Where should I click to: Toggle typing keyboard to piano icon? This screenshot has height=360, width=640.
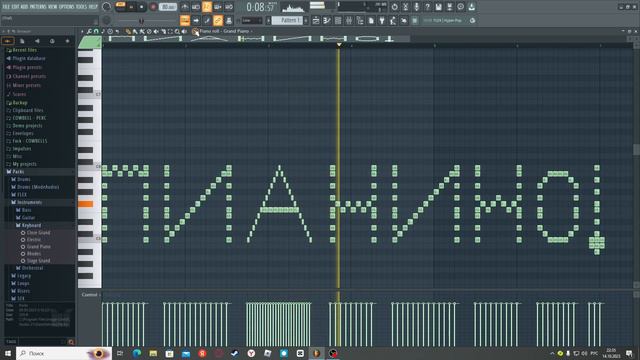(185, 20)
